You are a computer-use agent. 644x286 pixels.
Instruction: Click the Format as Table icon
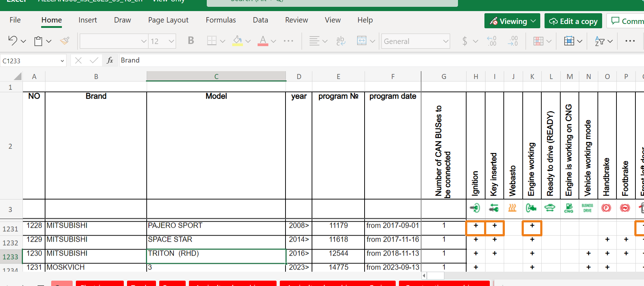tap(569, 41)
